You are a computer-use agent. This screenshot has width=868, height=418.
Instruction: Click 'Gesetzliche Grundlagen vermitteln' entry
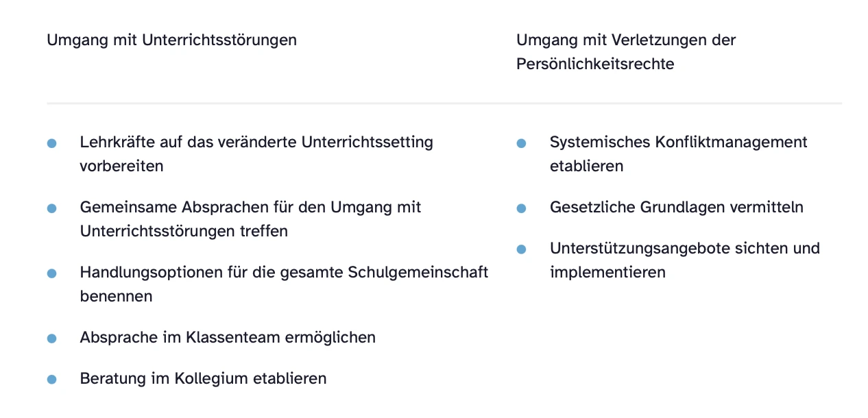676,207
